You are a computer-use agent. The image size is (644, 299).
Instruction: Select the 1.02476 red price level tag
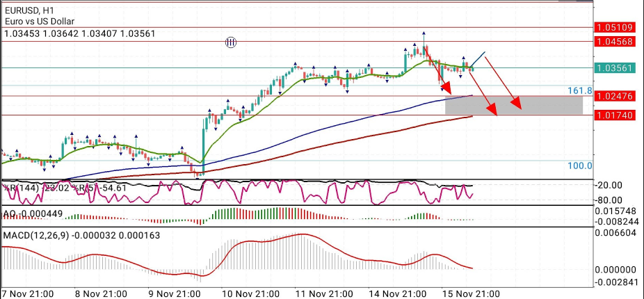[614, 96]
